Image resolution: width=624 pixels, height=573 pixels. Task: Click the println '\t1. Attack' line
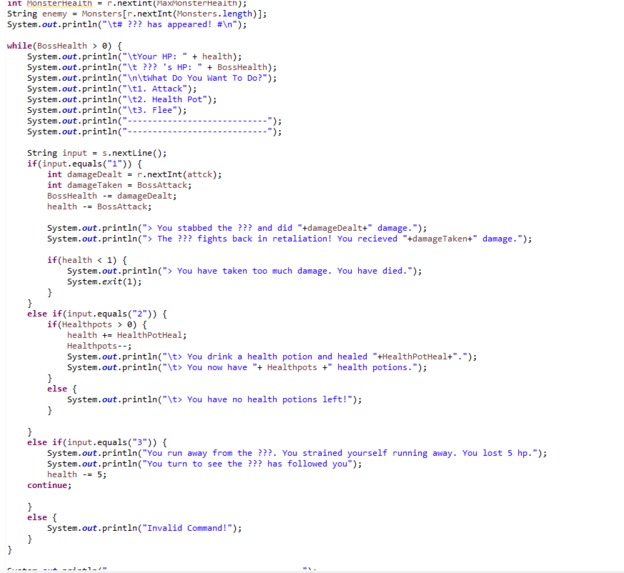point(112,89)
